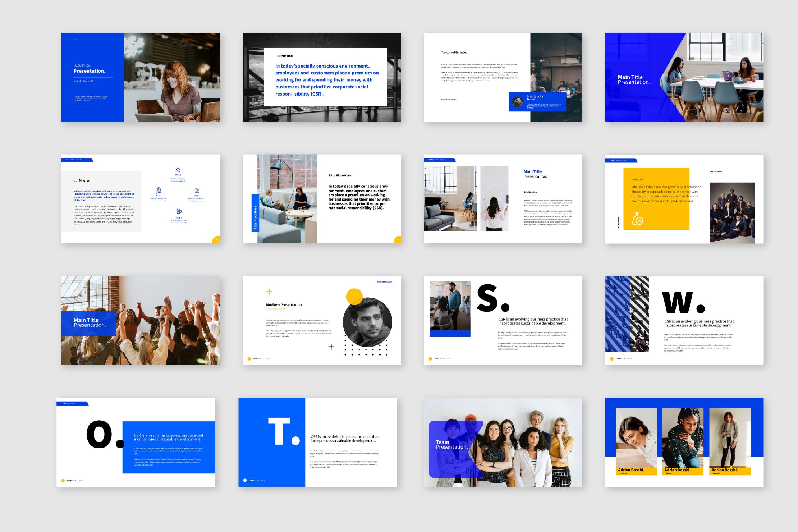
Task: Click the yellow plus sign above Modern Presentation
Action: [269, 292]
